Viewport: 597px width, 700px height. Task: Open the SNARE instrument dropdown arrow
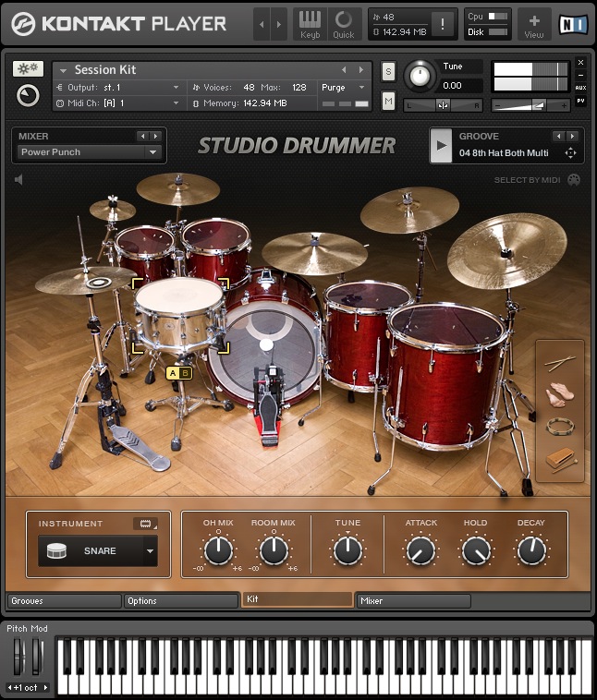(150, 551)
